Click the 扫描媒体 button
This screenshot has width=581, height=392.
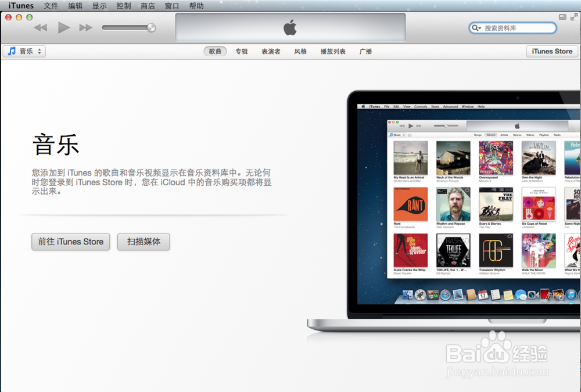click(x=144, y=242)
